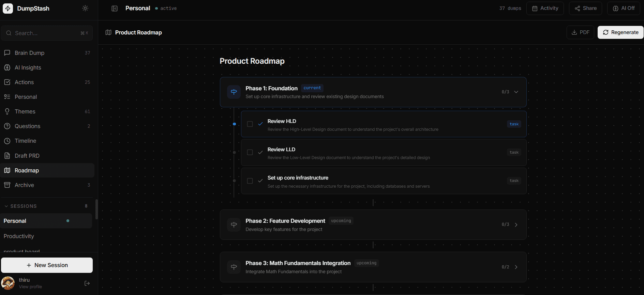Click the DumpStash lightning logo icon
This screenshot has width=644, height=295.
tap(8, 8)
